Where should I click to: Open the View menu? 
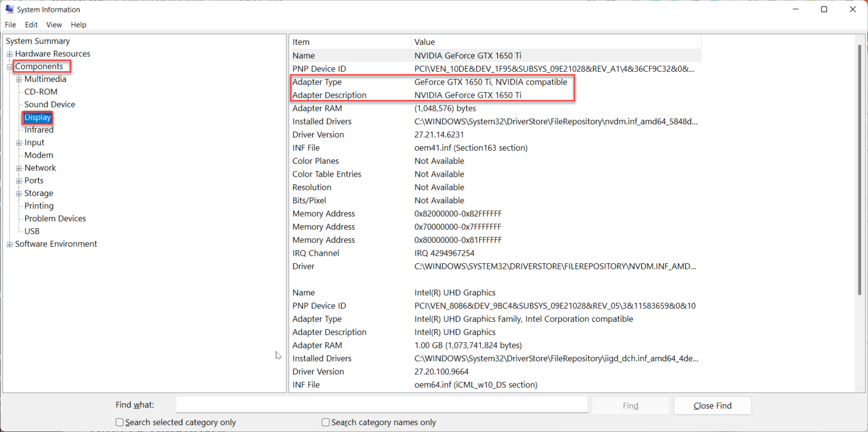pyautogui.click(x=54, y=25)
